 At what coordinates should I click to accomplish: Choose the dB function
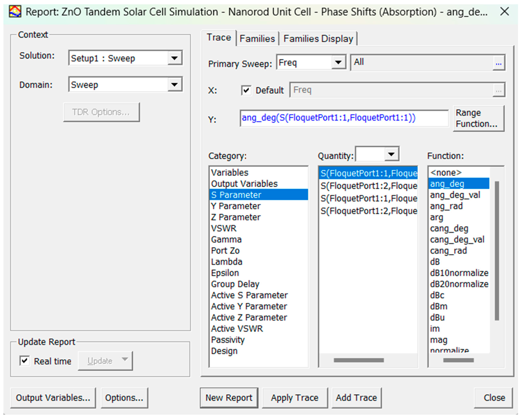435,262
